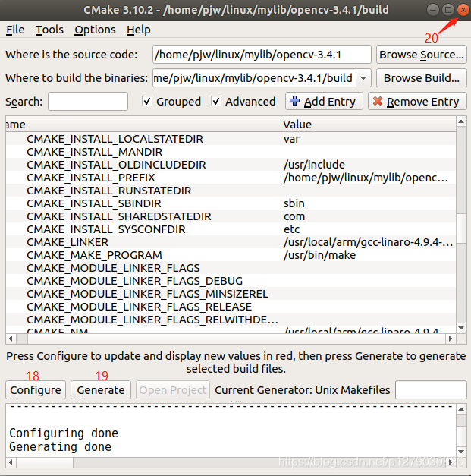
Task: Expand the build binaries path dropdown
Action: (363, 78)
